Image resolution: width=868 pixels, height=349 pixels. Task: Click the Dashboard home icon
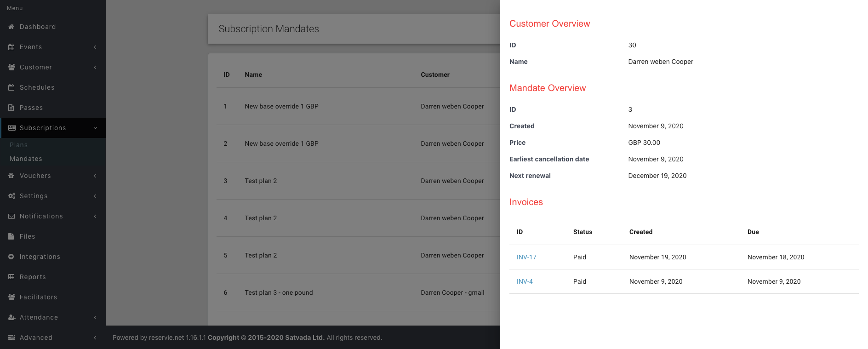coord(11,27)
